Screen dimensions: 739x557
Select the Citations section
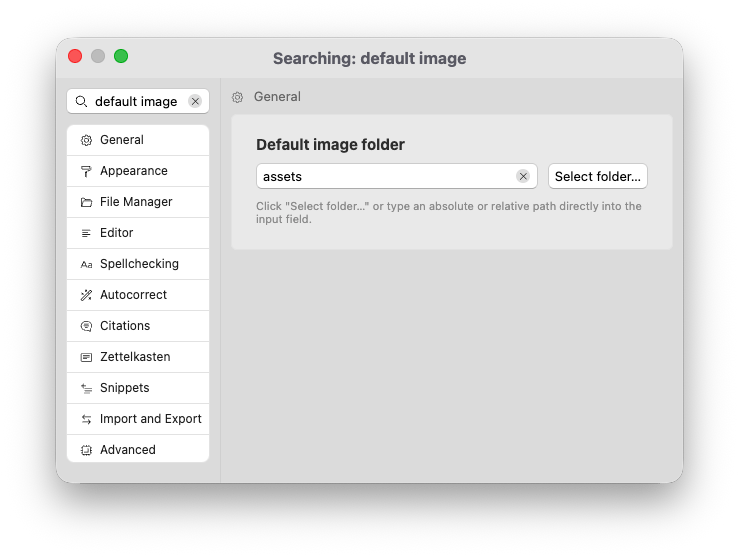[138, 326]
